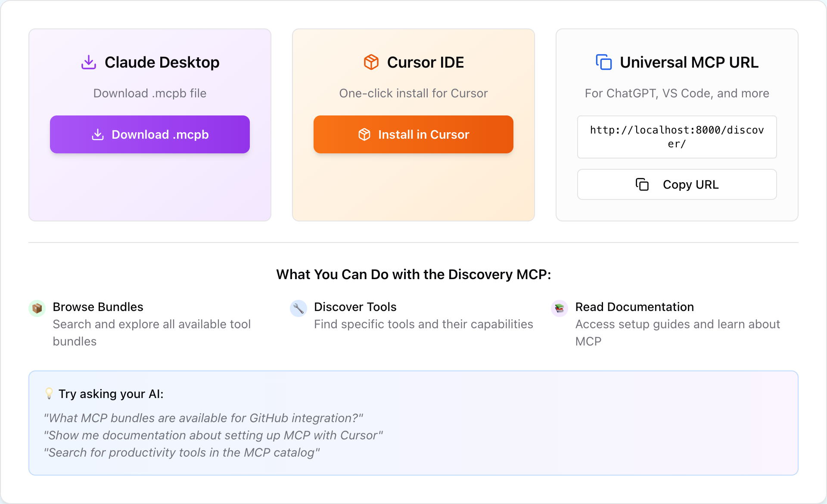The height and width of the screenshot is (504, 827).
Task: Click the Read Documentation text
Action: pos(634,307)
